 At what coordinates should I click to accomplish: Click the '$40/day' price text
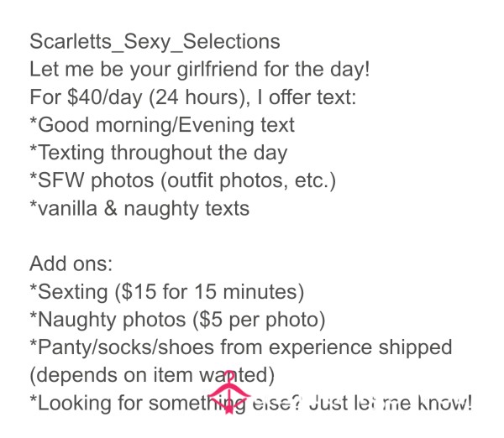click(x=105, y=97)
